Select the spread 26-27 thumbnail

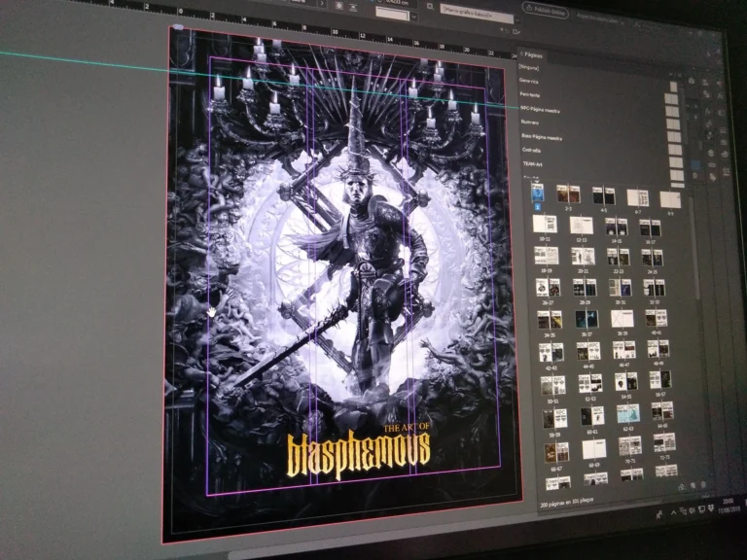[x=548, y=287]
